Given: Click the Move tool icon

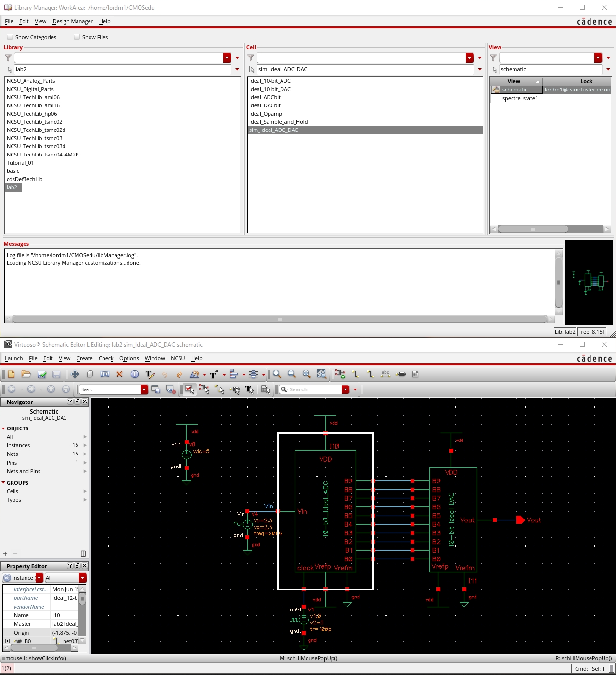Looking at the screenshot, I should click(x=75, y=374).
